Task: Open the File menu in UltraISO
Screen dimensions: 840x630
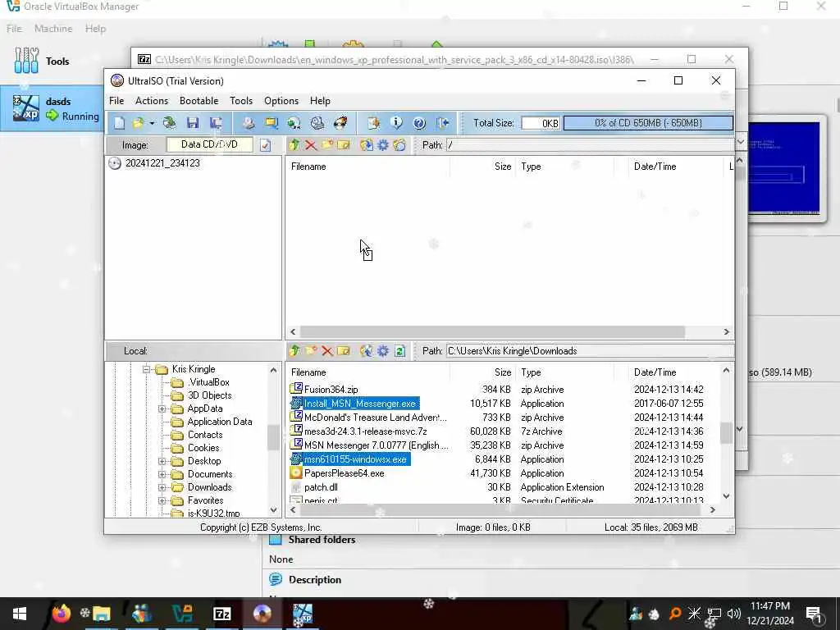Action: tap(116, 101)
